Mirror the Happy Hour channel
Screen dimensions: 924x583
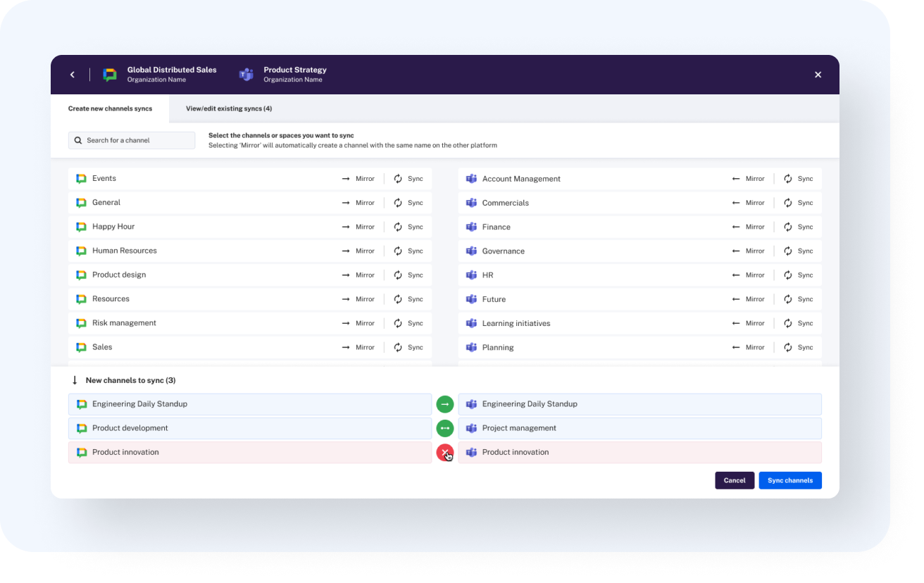358,227
